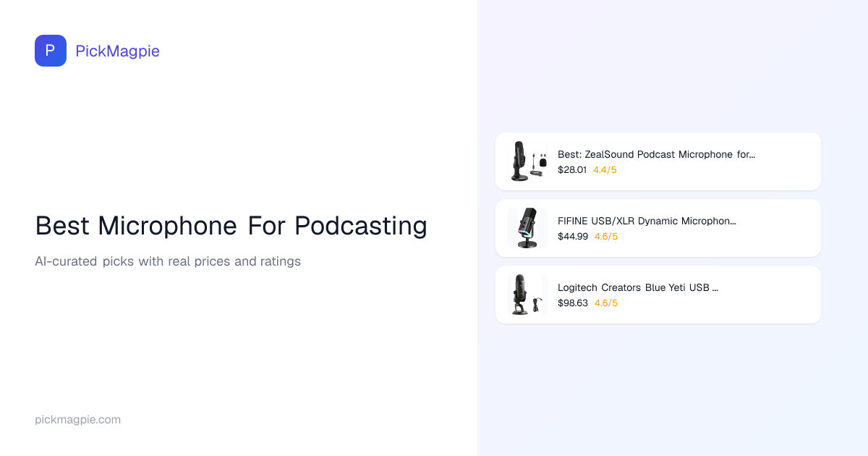Click the PickMagpie brand name text

point(117,51)
